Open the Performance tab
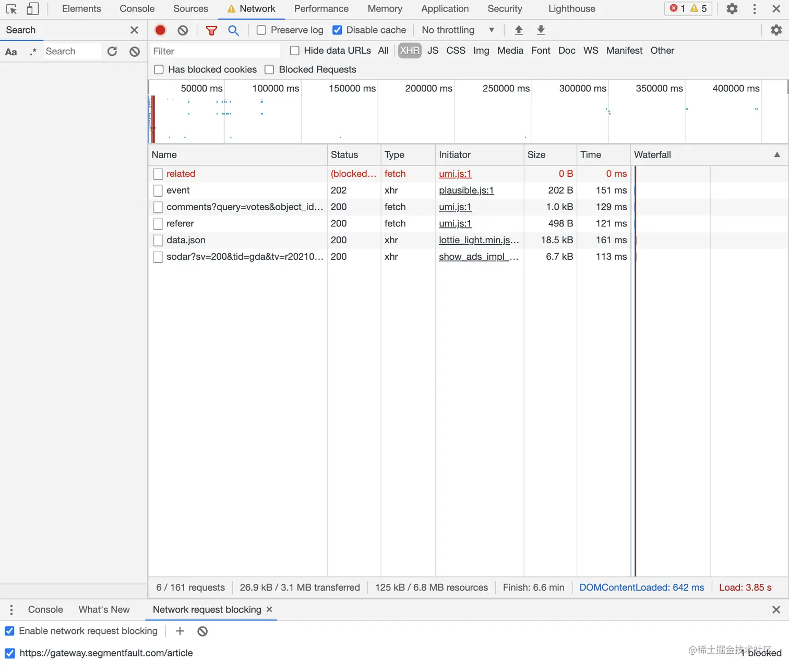Screen dimensions: 789x672 point(321,9)
